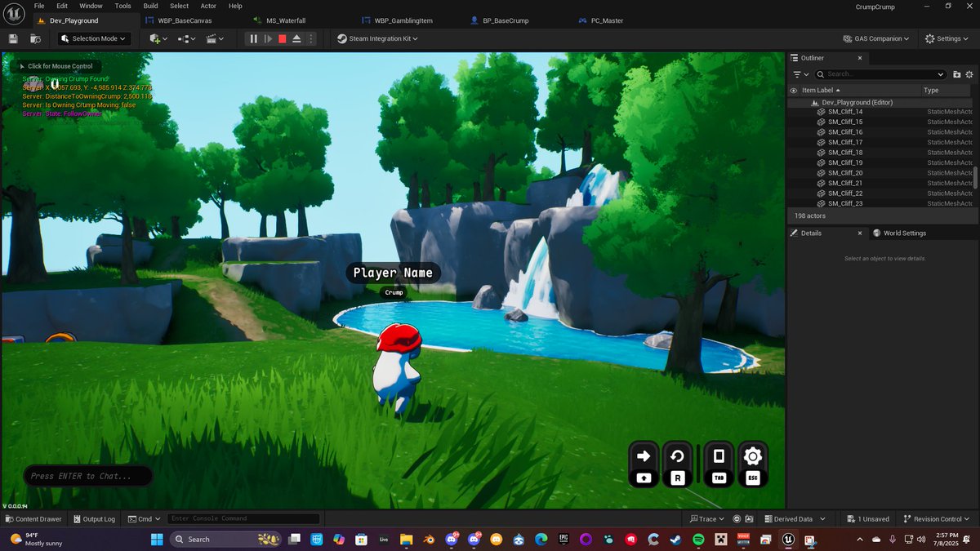Open the Add Actor quick-add icon
Image resolution: width=980 pixels, height=551 pixels.
pyautogui.click(x=156, y=38)
